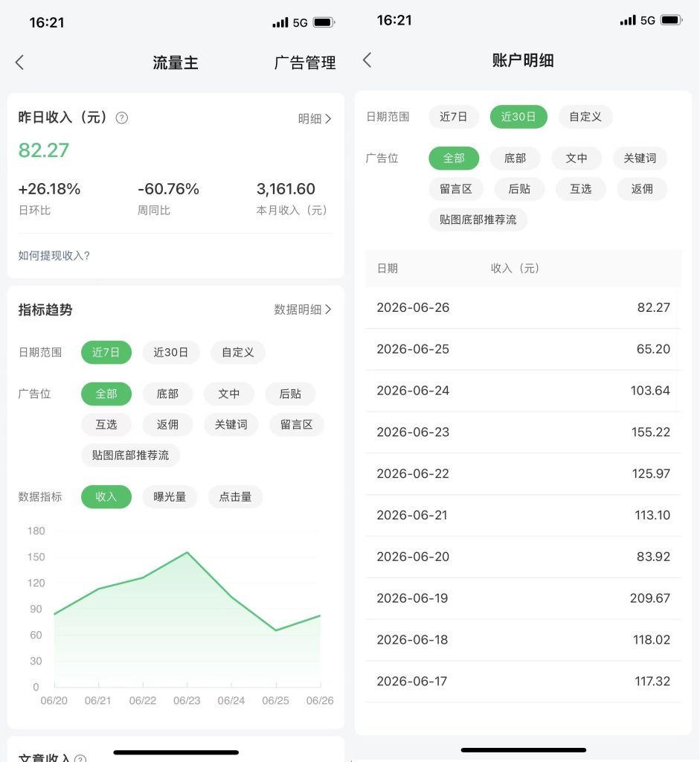Tap the 3,161.60 monthly income value
The height and width of the screenshot is (762, 700).
[x=286, y=188]
